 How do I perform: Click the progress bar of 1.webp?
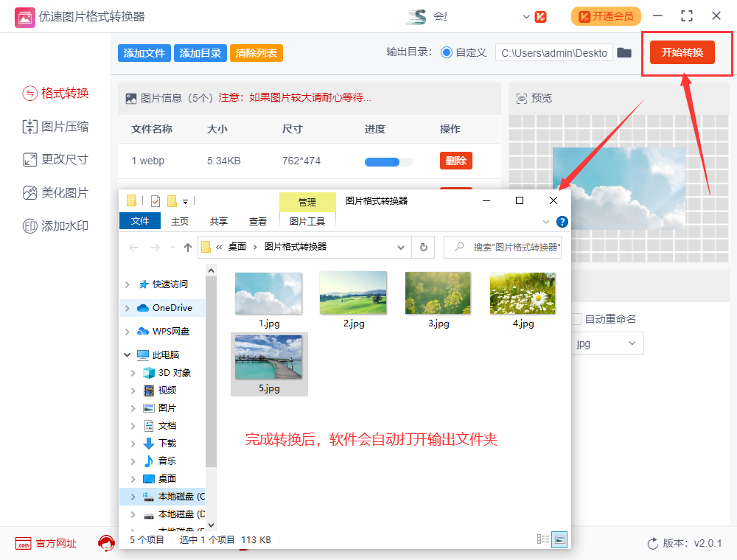pos(388,161)
